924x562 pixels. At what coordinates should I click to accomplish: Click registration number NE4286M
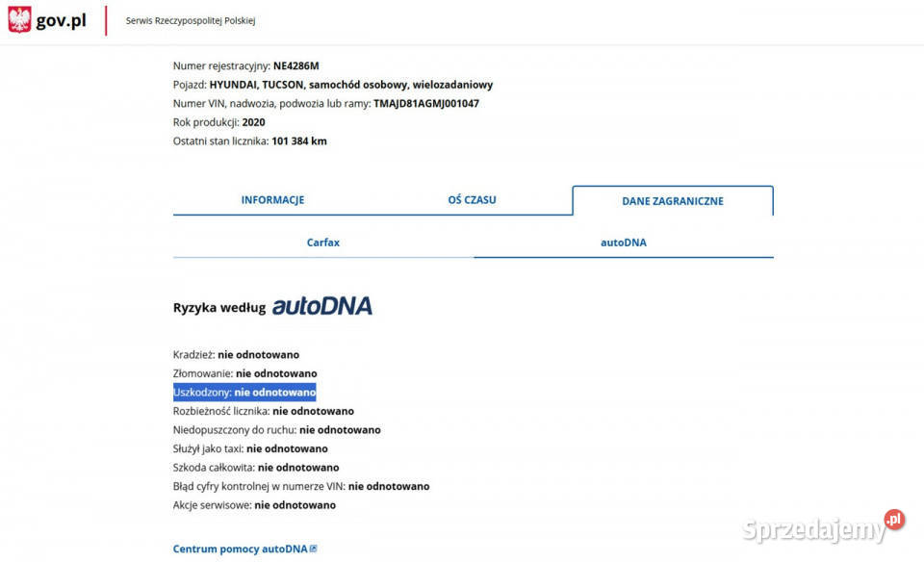coord(295,66)
